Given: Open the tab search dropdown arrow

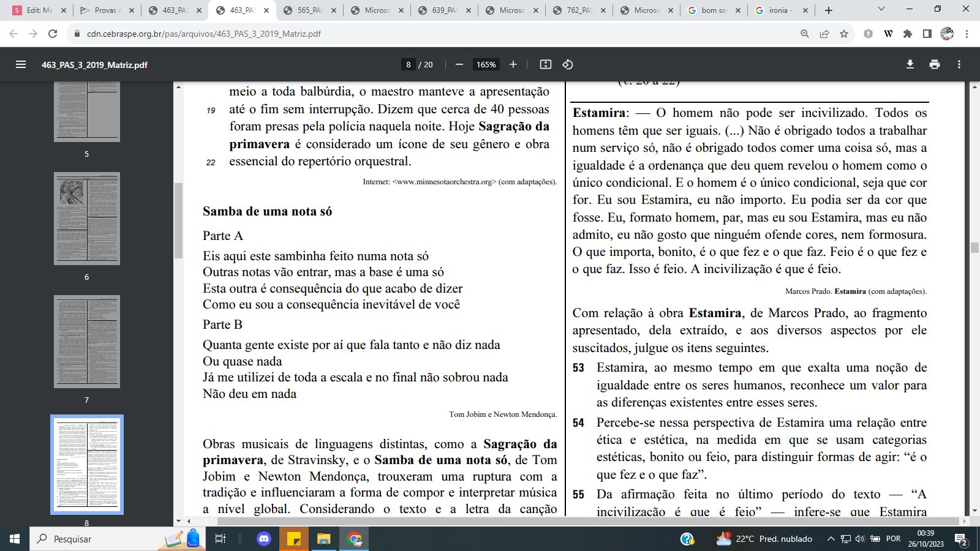Looking at the screenshot, I should 881,9.
